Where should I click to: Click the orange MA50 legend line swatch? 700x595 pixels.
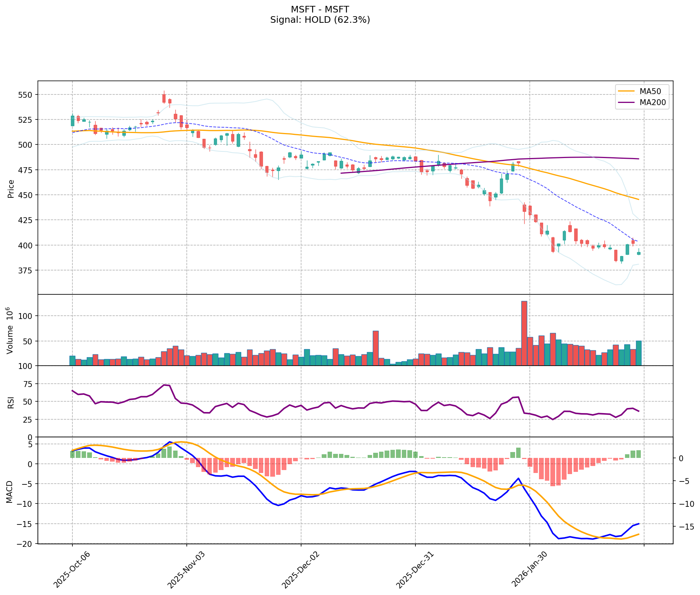(626, 91)
